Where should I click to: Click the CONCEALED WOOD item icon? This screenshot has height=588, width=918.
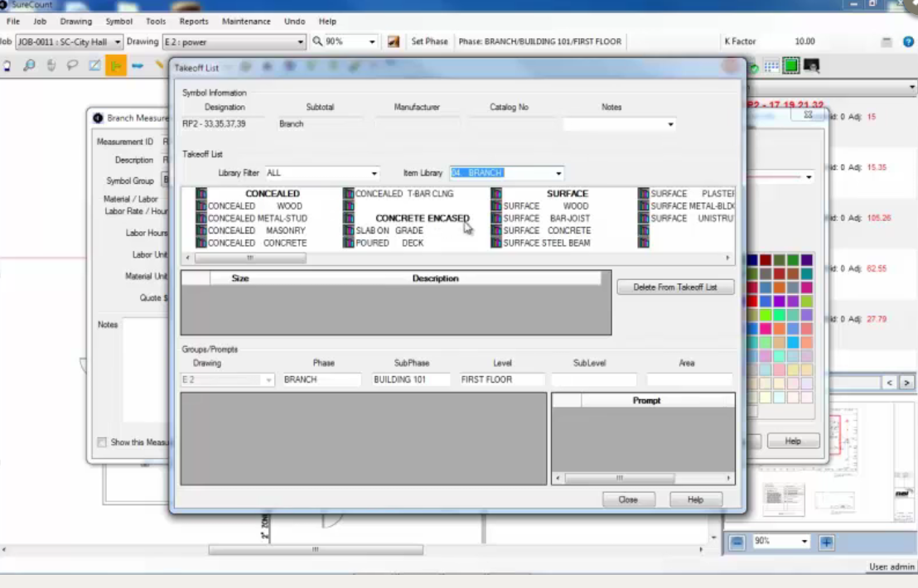201,206
